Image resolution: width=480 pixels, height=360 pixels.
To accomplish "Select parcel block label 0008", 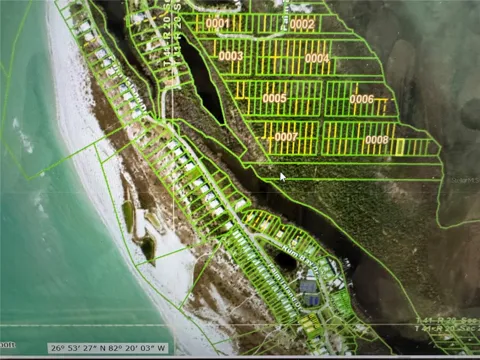I will [377, 140].
